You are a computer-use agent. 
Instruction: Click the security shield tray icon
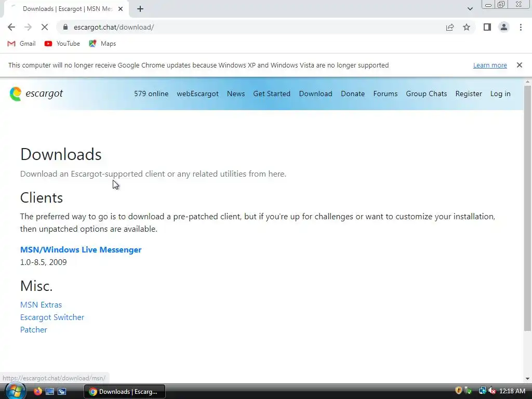click(459, 391)
